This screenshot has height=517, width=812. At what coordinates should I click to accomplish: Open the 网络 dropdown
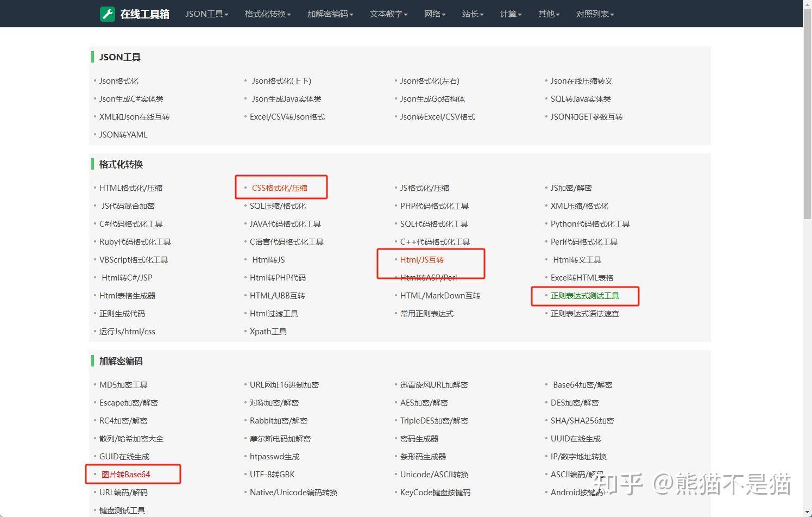[435, 14]
